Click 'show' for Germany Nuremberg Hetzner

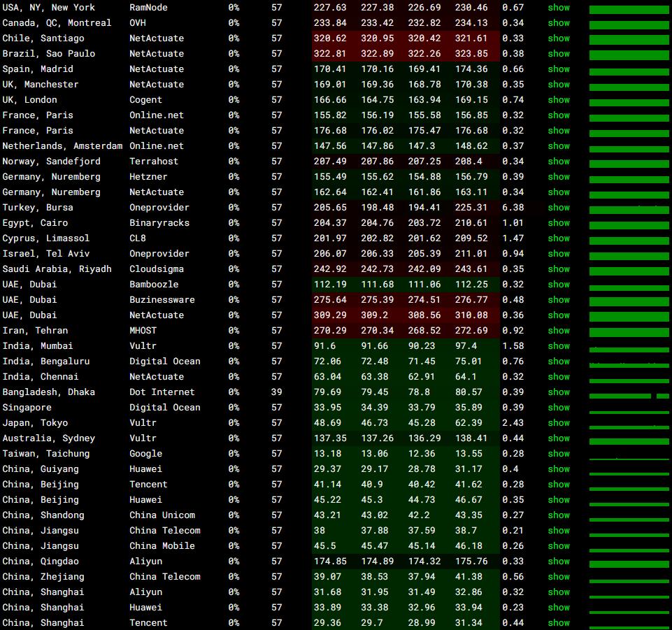[x=559, y=177]
